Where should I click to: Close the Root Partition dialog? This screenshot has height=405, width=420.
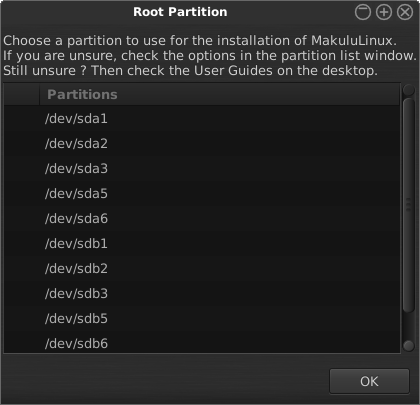[x=405, y=12]
